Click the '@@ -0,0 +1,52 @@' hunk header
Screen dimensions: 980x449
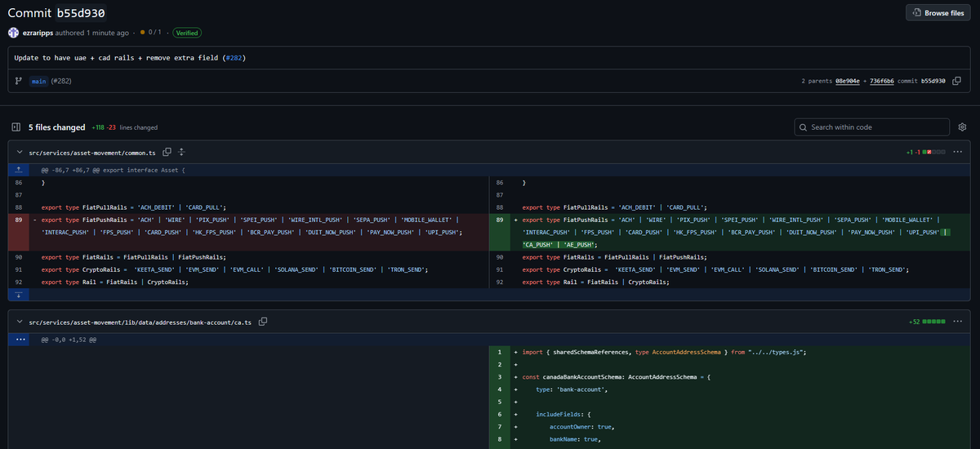click(69, 339)
